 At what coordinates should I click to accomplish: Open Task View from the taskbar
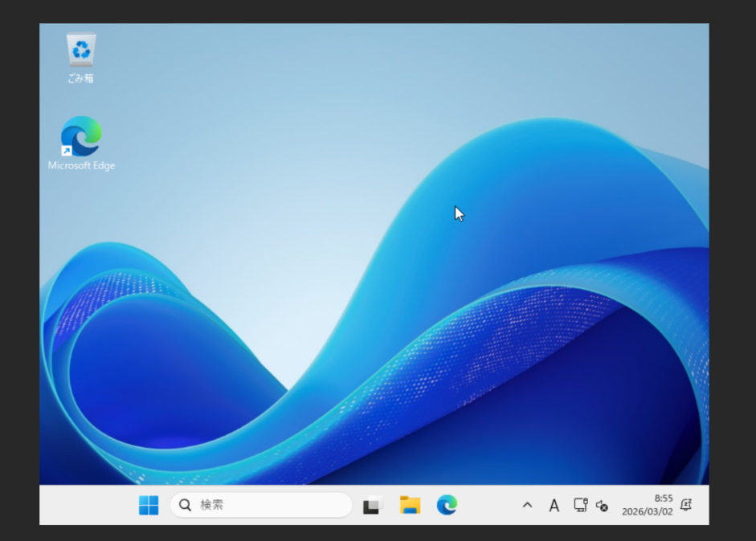(372, 505)
